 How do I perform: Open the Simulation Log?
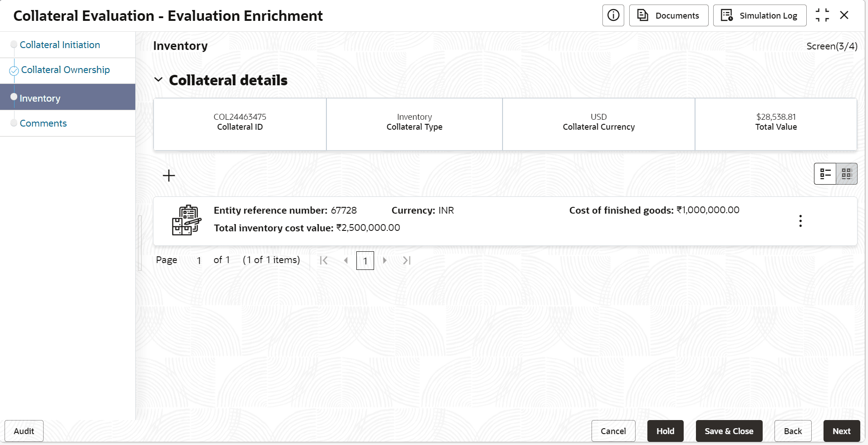pos(759,15)
